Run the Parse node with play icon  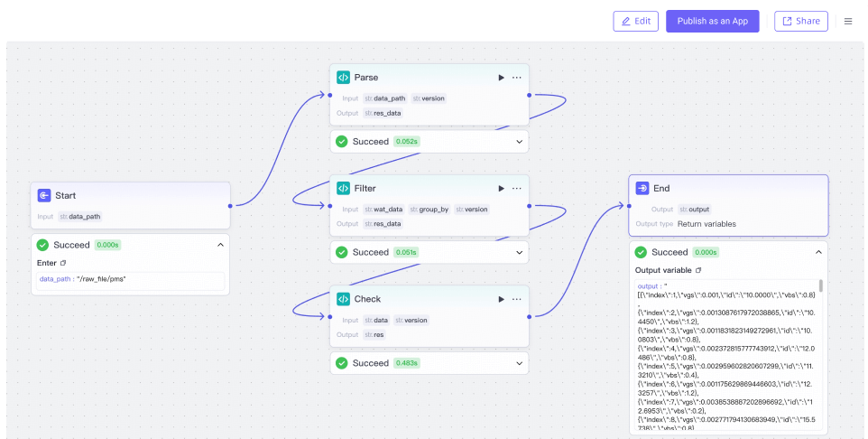(x=501, y=78)
